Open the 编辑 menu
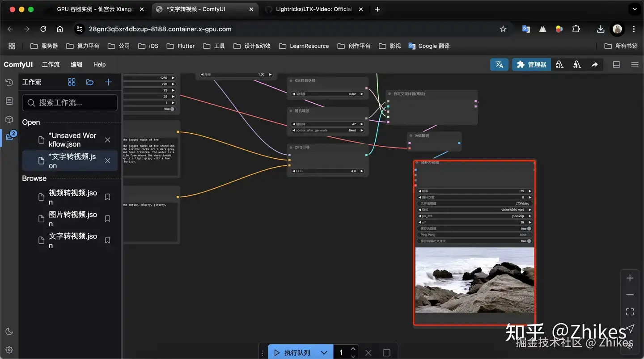This screenshot has height=359, width=644. (76, 65)
